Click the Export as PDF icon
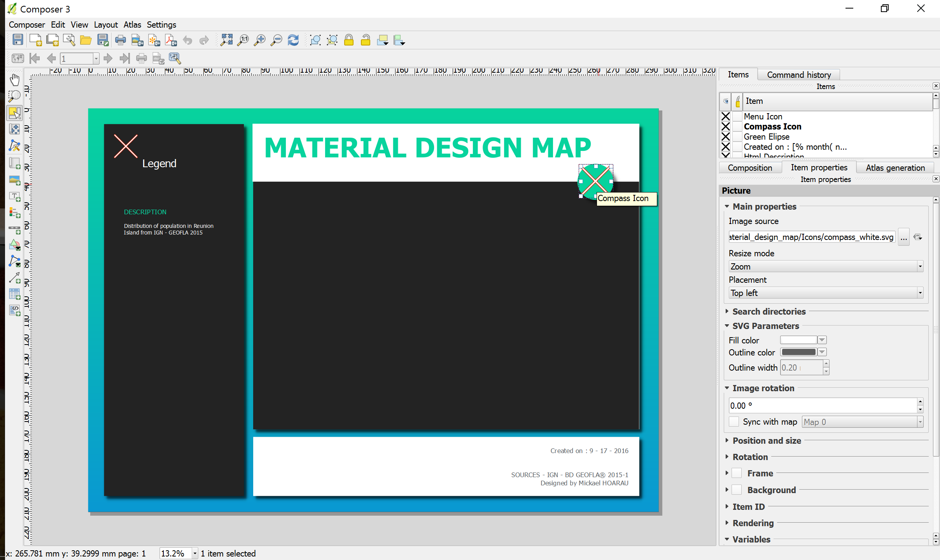This screenshot has height=560, width=940. coord(171,40)
